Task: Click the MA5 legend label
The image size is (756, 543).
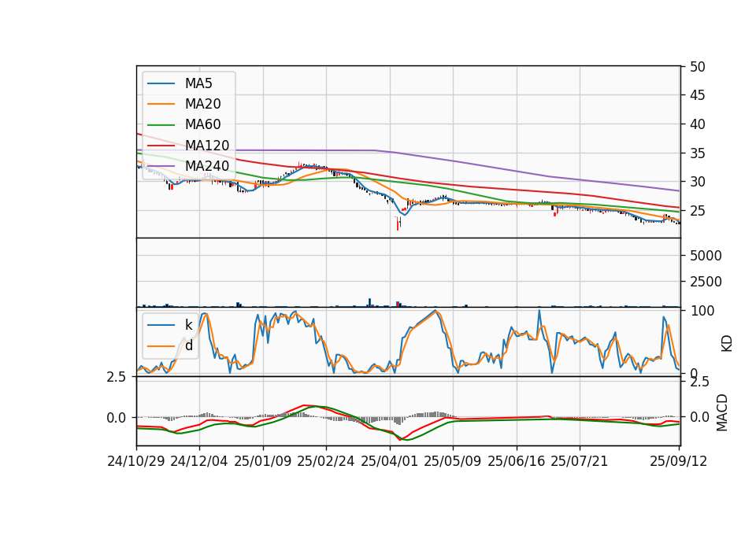Action: pyautogui.click(x=198, y=83)
